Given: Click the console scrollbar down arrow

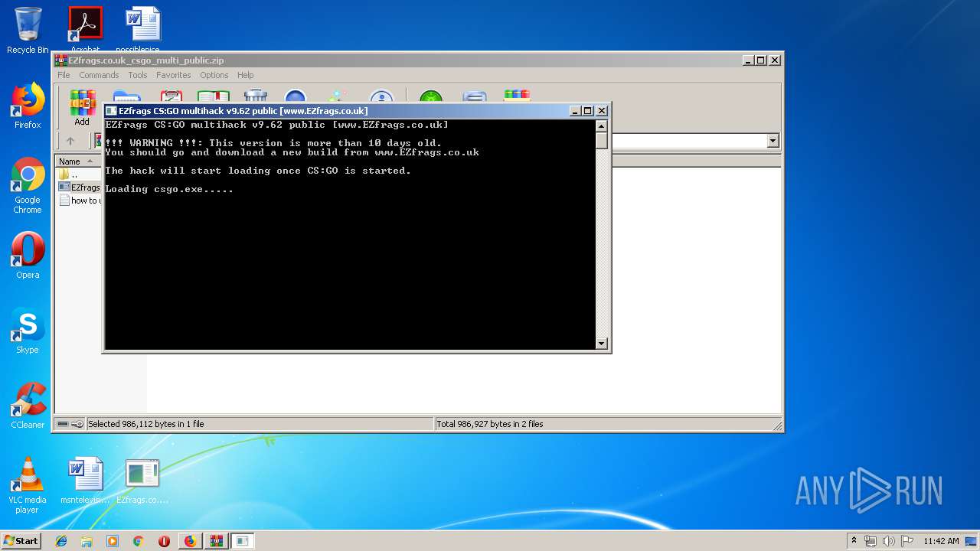Looking at the screenshot, I should click(x=602, y=344).
